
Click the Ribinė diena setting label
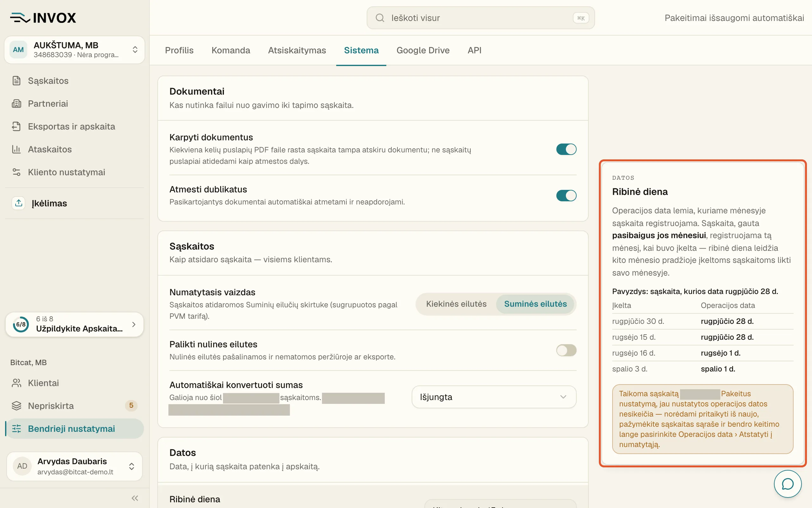[x=195, y=499]
